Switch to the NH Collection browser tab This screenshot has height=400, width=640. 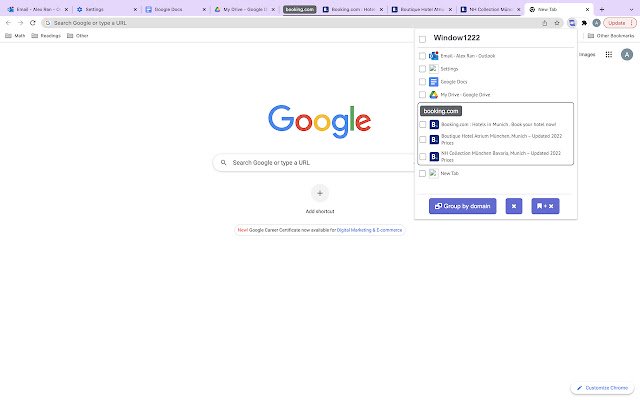[491, 9]
